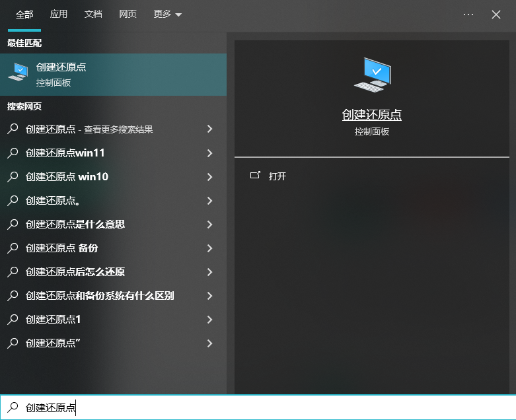
Task: Select the 网页 tab
Action: tap(128, 15)
